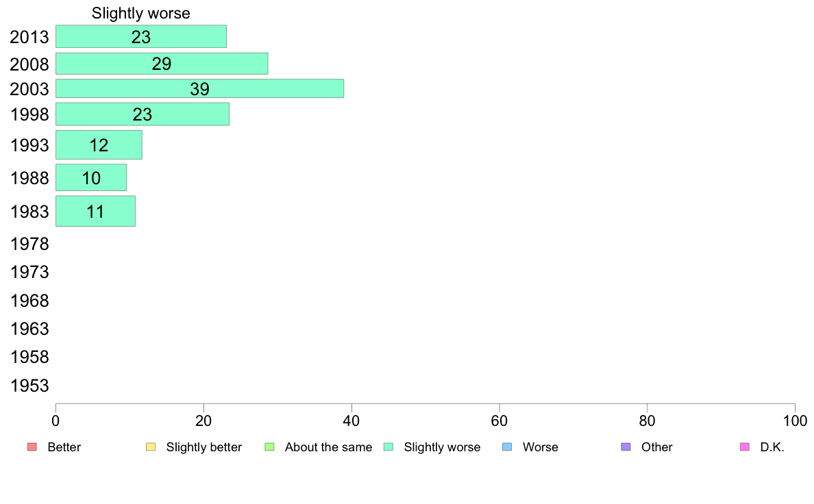Click the Other purple legend swatch

(x=626, y=447)
